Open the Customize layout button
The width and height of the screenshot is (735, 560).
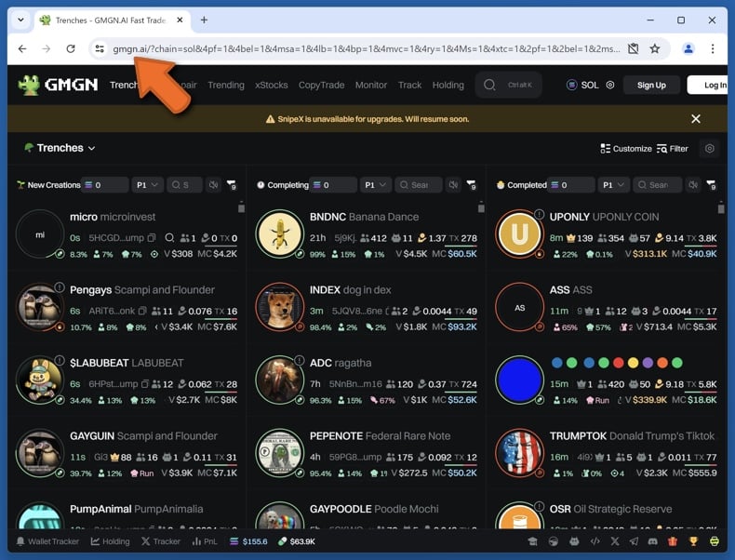pos(626,149)
